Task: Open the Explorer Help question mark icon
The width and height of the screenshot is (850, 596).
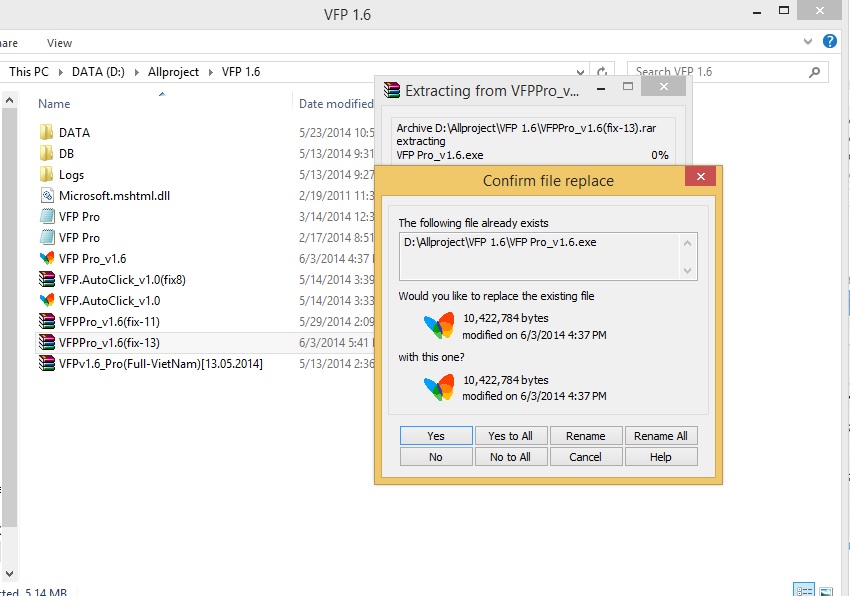Action: point(829,41)
